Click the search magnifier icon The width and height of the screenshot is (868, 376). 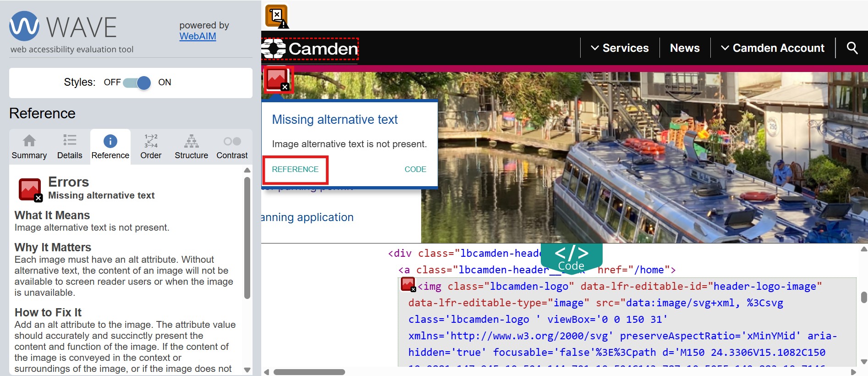coord(852,48)
